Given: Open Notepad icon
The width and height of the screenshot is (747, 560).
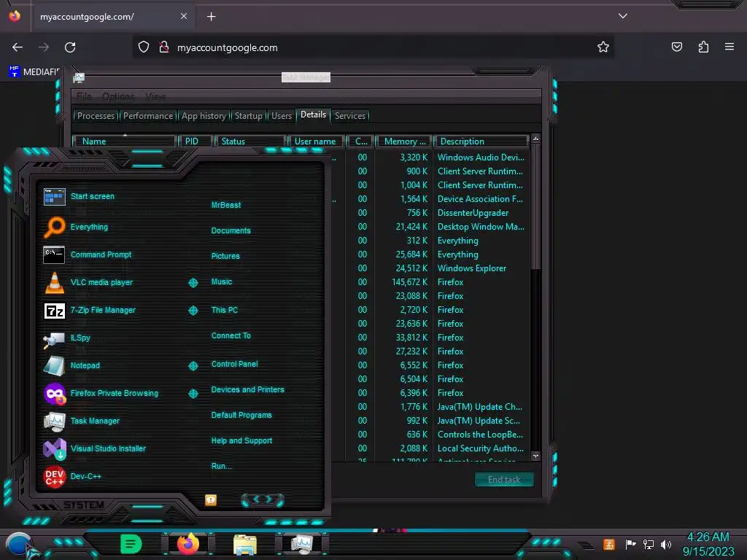Looking at the screenshot, I should [x=54, y=366].
